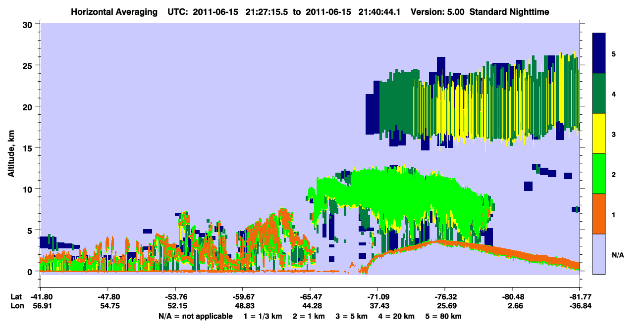Click the '2 = 1 km' legend entry
The height and width of the screenshot is (330, 644).
pyautogui.click(x=309, y=316)
